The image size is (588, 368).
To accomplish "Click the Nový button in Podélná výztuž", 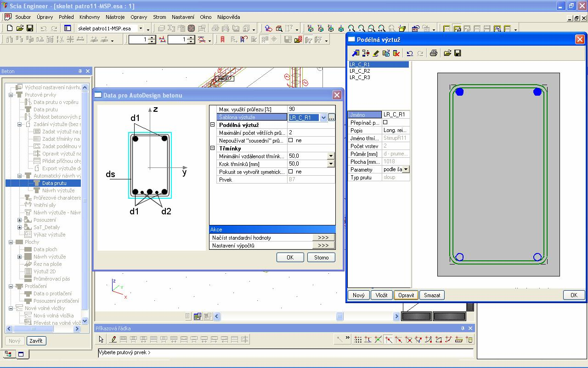I will point(359,295).
